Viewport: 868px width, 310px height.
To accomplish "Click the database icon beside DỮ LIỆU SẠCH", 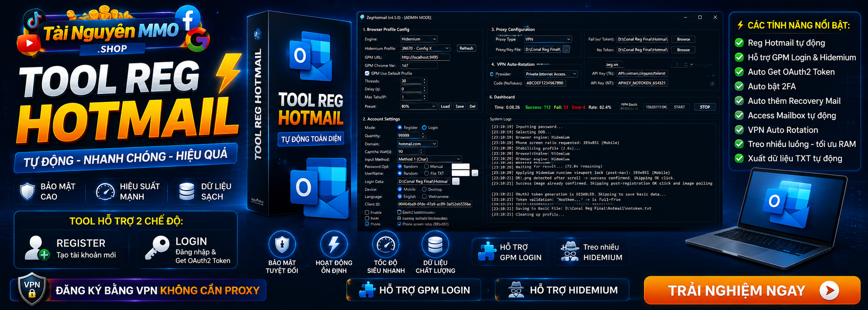I will pos(187,191).
